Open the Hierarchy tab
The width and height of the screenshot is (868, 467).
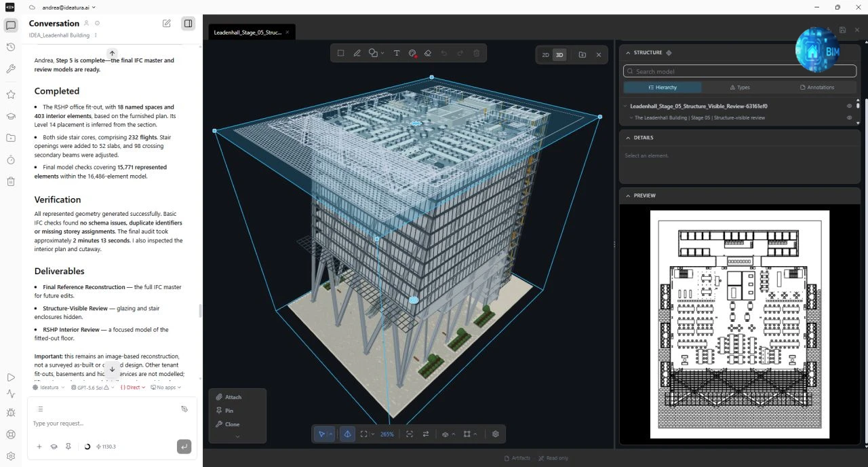(x=663, y=88)
